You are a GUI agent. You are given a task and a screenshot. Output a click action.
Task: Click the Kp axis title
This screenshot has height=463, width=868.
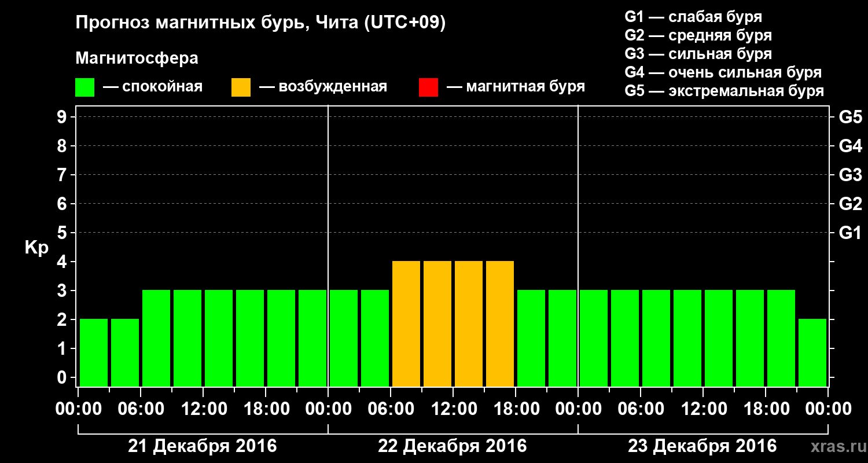[37, 248]
